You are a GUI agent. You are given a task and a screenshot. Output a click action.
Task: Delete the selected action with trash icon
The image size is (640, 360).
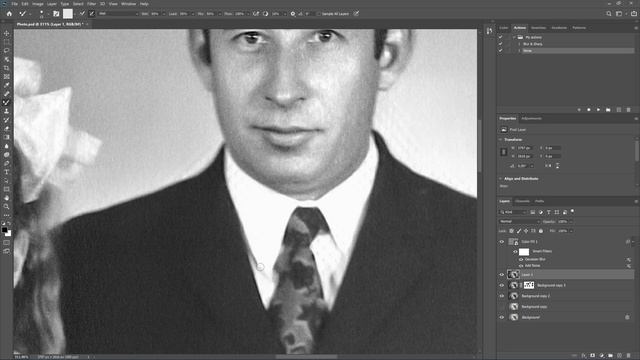[x=629, y=110]
